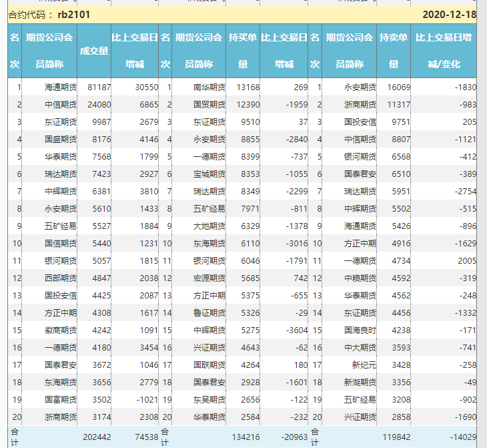
Task: Click the 持买单量 column header
Action: pos(243,51)
